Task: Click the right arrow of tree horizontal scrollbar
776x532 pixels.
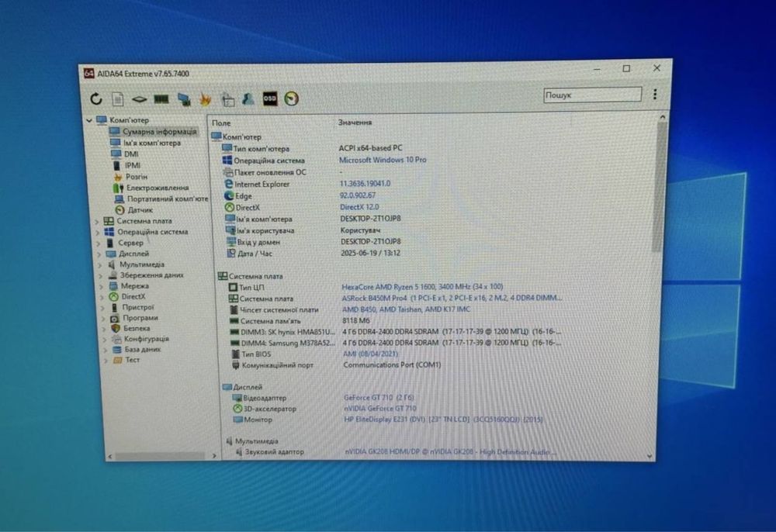Action: coord(214,456)
